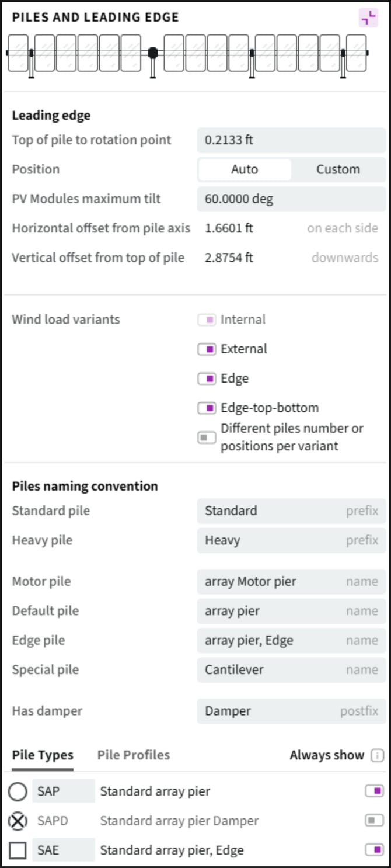Collapse the Piles and Leading Edge panel

(x=368, y=18)
